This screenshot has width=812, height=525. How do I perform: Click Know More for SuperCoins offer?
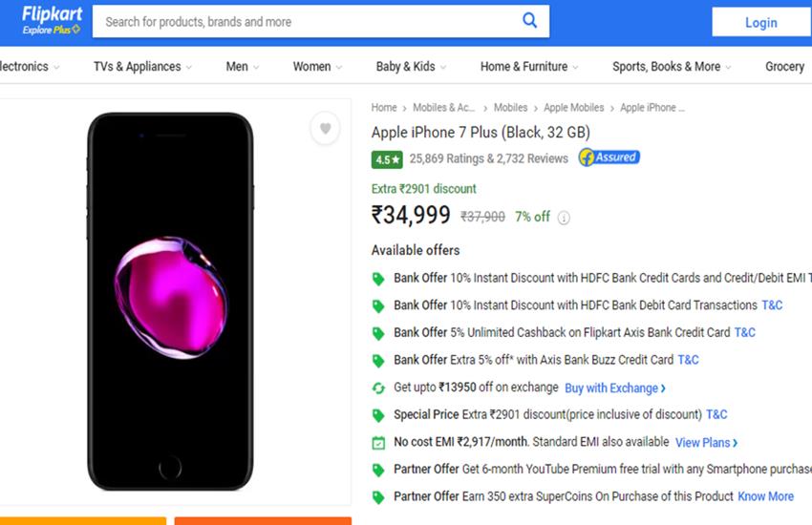click(765, 496)
